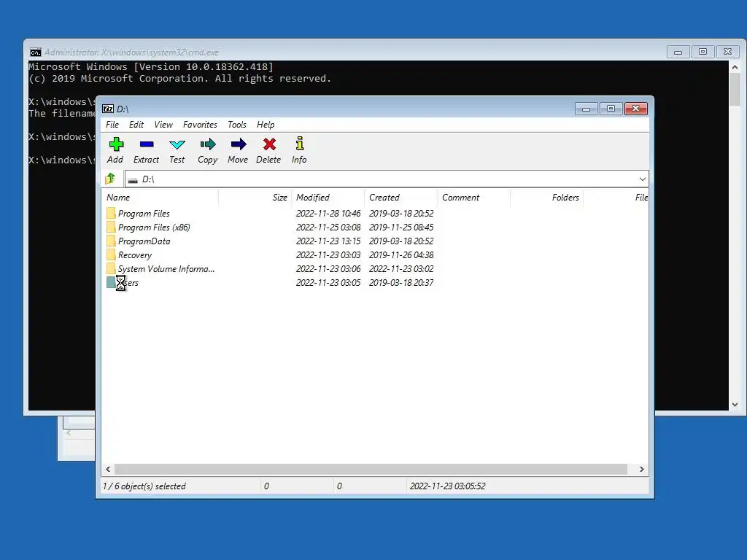
Task: Click scroll down arrow in cmd window
Action: pyautogui.click(x=735, y=404)
